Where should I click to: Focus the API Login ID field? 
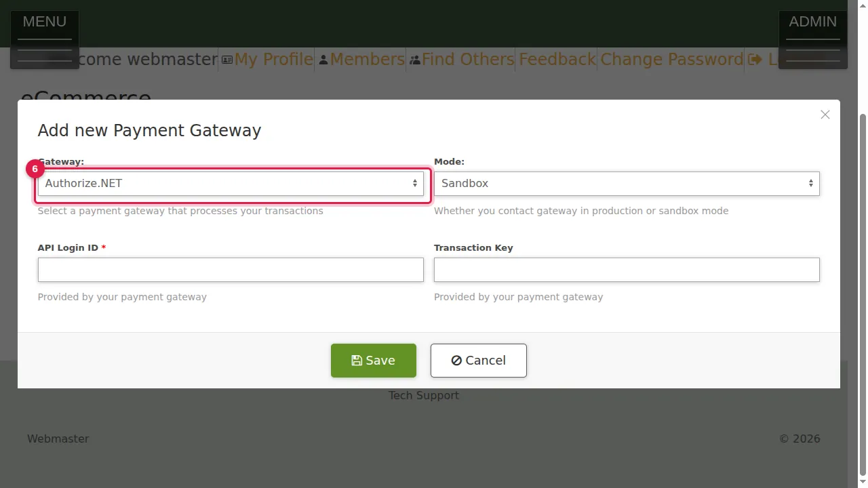click(x=231, y=270)
